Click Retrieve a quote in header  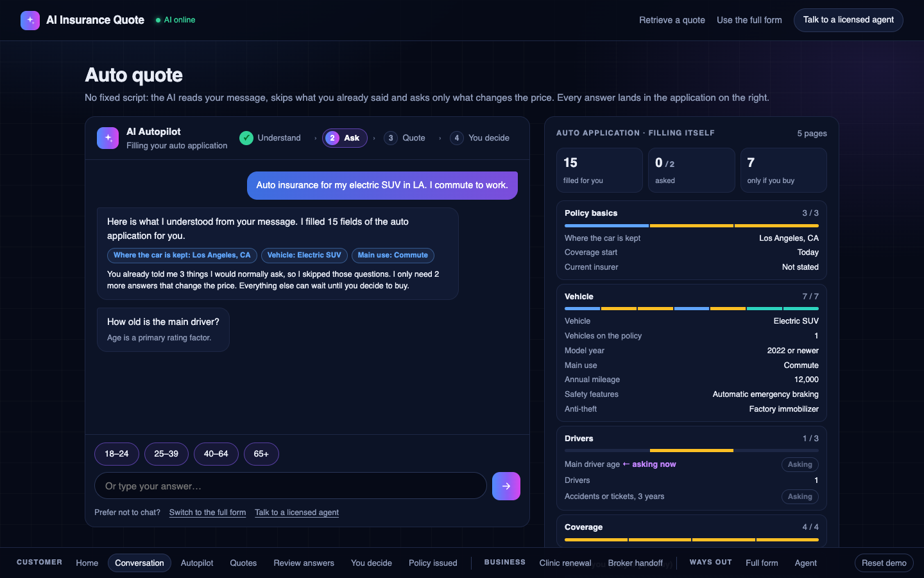point(672,21)
